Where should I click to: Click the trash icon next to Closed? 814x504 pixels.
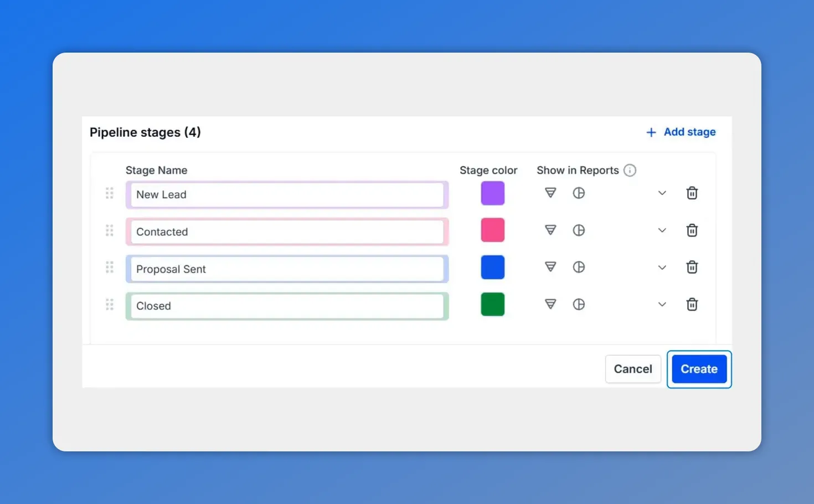click(x=692, y=304)
